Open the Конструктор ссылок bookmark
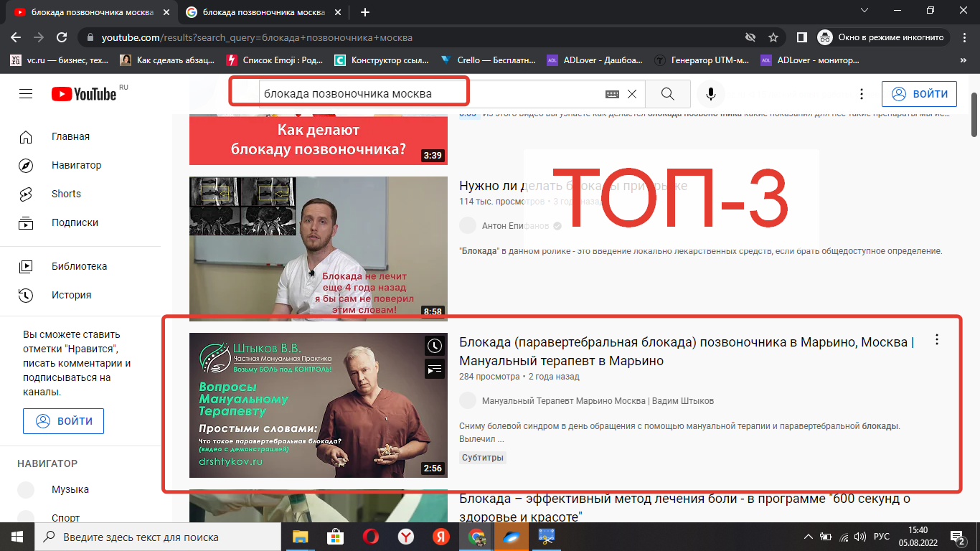The width and height of the screenshot is (980, 551). coord(382,60)
